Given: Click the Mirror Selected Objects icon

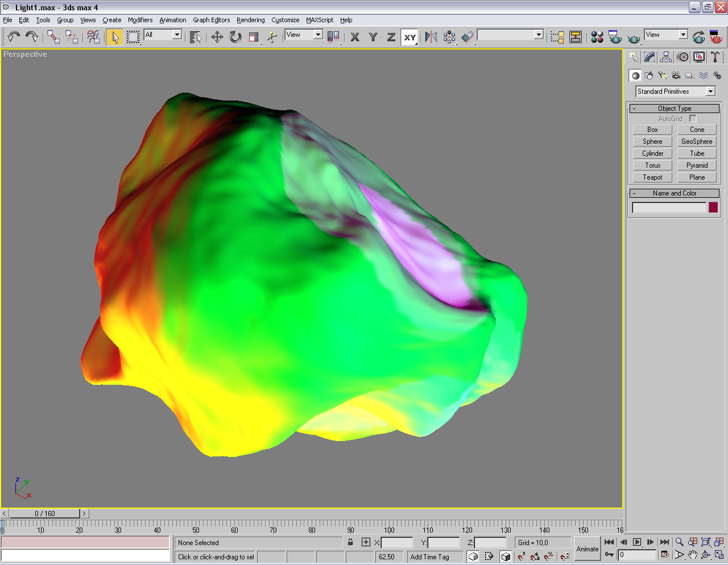Looking at the screenshot, I should (x=431, y=37).
